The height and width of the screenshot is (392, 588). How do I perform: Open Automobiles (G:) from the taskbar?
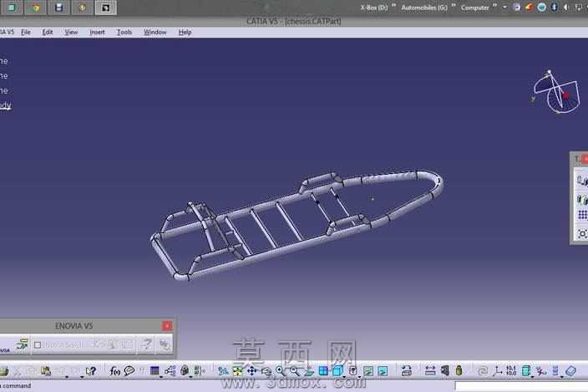[x=424, y=8]
